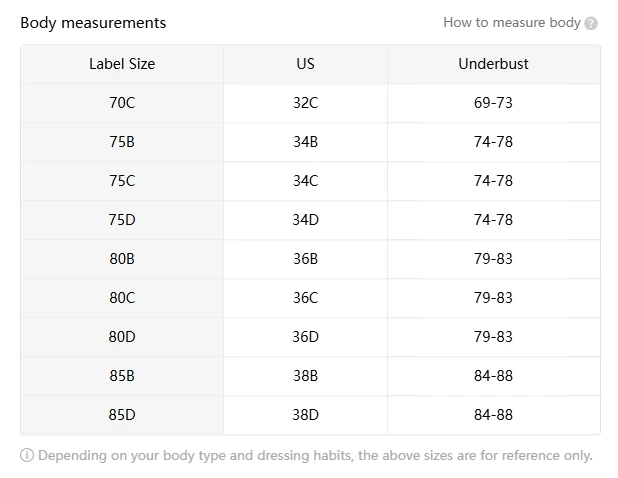Open the How to measure body link
The width and height of the screenshot is (618, 478).
[x=511, y=22]
